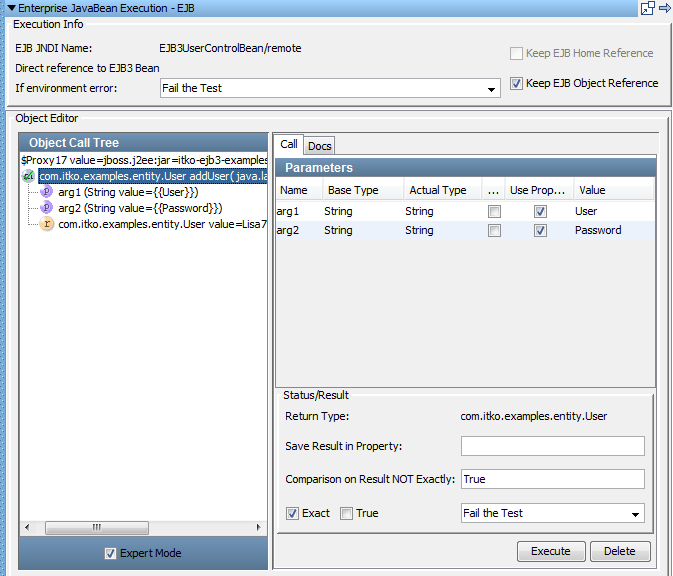The width and height of the screenshot is (673, 576).
Task: Click the EJB3UserControlBean/remote JNDI name text
Action: coord(230,48)
